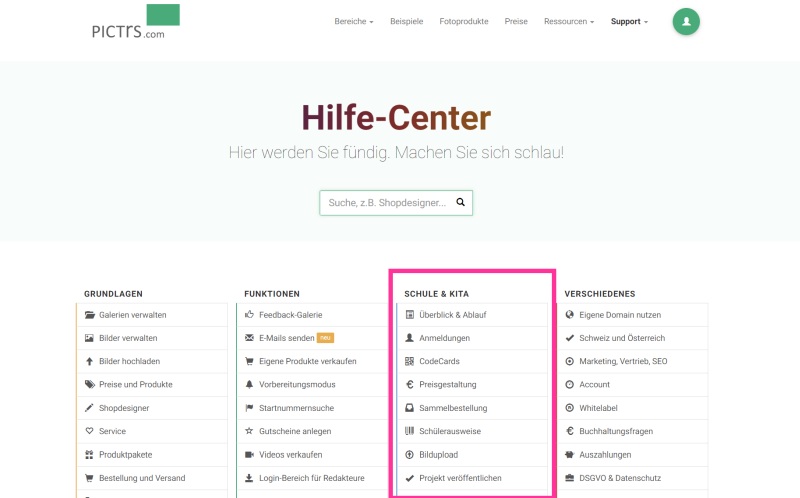
Task: Open the E-Mails senden help article
Action: click(x=285, y=338)
